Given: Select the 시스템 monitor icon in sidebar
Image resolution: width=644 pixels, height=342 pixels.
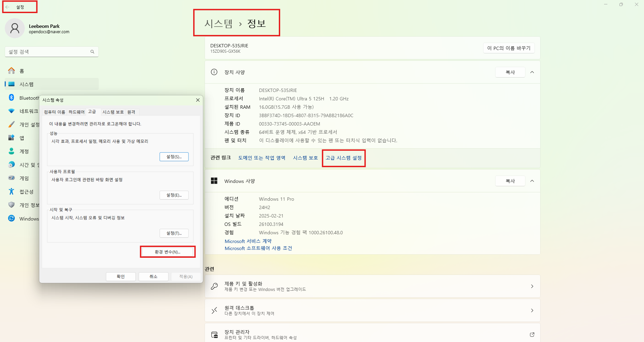Looking at the screenshot, I should (11, 84).
